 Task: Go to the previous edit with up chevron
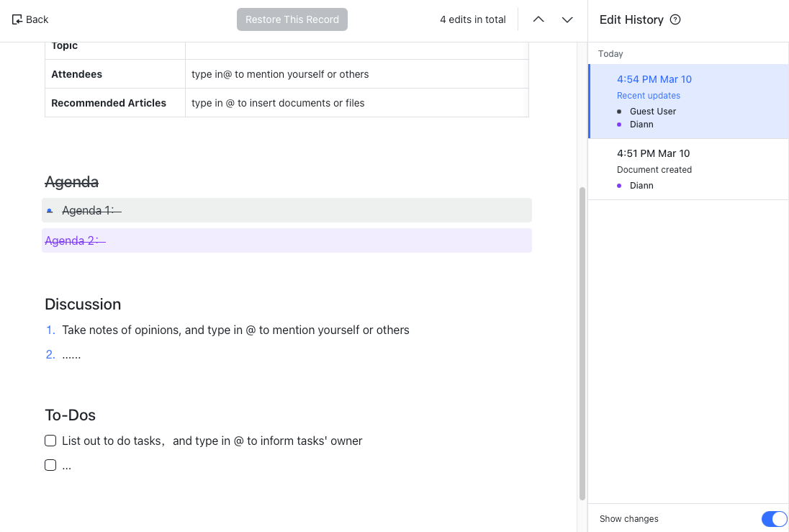tap(538, 19)
